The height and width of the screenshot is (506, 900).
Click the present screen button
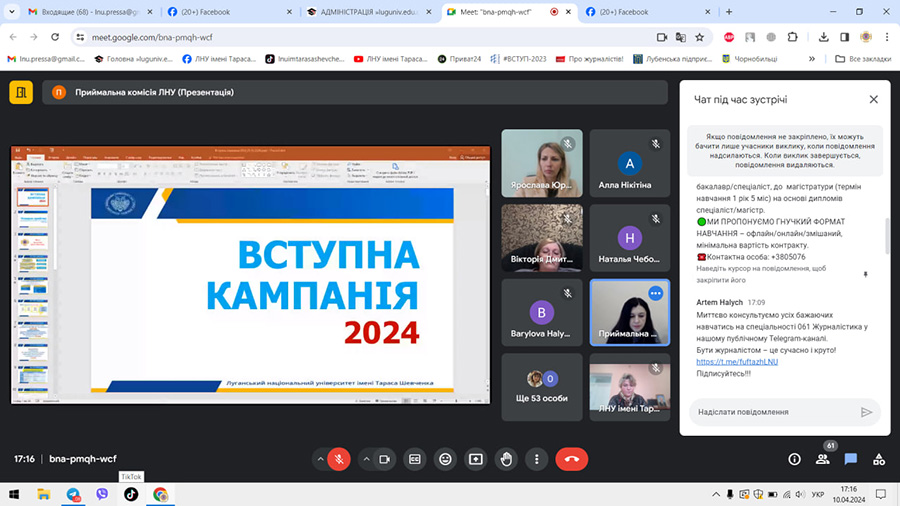pos(476,459)
